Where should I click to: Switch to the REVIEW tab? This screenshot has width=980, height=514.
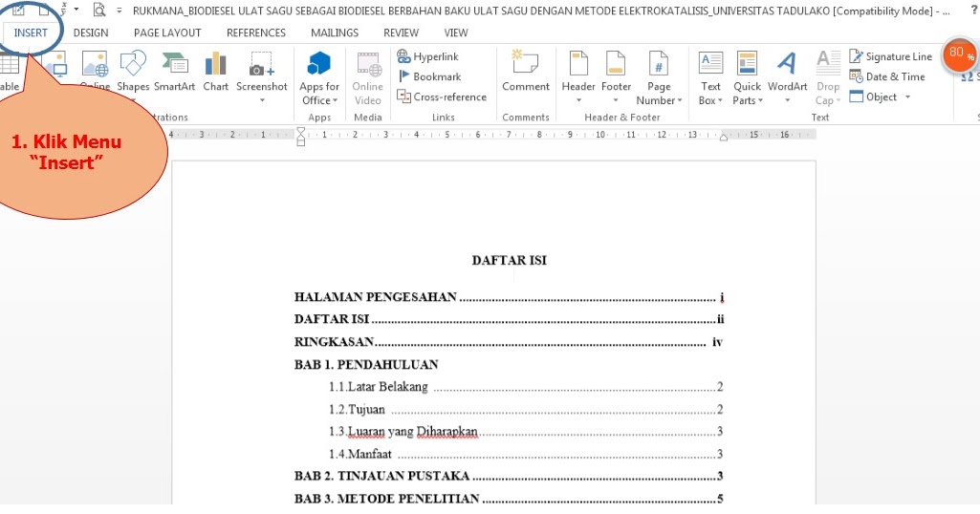click(402, 32)
